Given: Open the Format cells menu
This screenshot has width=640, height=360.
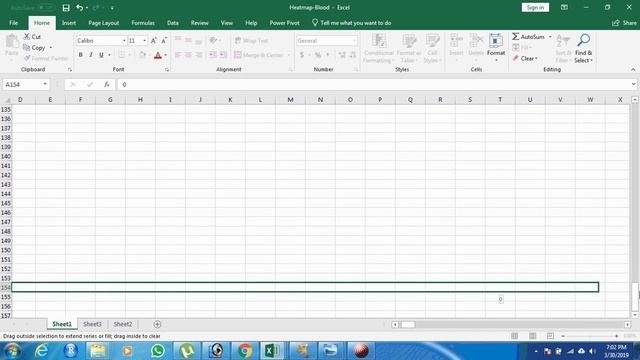Looking at the screenshot, I should (496, 47).
